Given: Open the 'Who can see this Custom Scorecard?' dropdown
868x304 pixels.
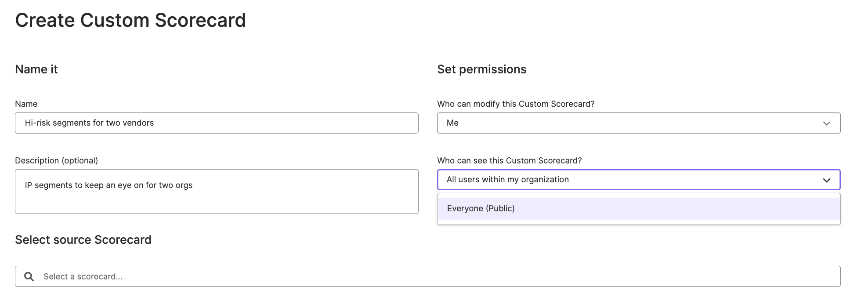Looking at the screenshot, I should (x=639, y=179).
